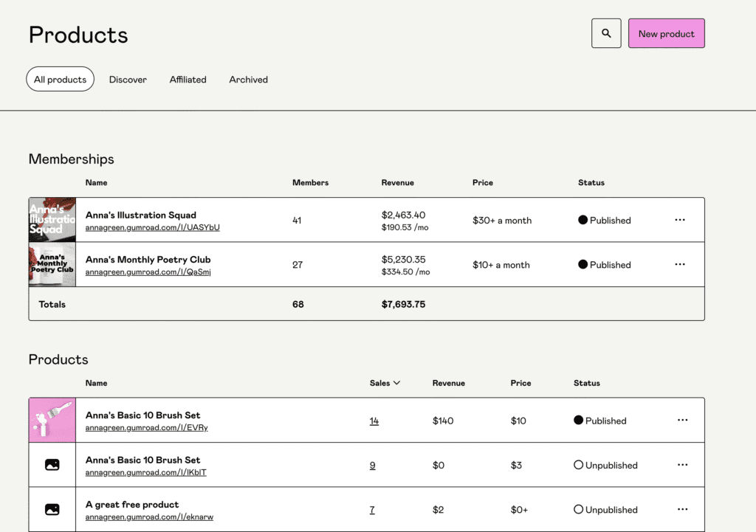The width and height of the screenshot is (756, 532).
Task: Open the Archived tab
Action: pyautogui.click(x=248, y=79)
